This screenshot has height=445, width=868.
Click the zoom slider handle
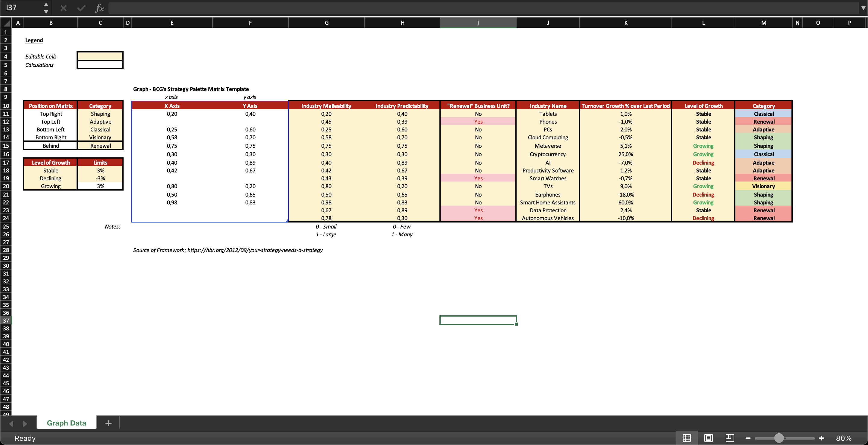(779, 438)
